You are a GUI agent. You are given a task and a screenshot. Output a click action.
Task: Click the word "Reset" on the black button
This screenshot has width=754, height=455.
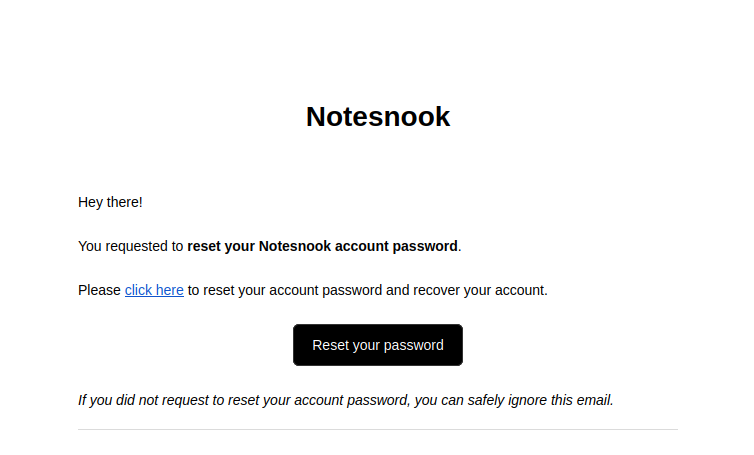[x=330, y=345]
